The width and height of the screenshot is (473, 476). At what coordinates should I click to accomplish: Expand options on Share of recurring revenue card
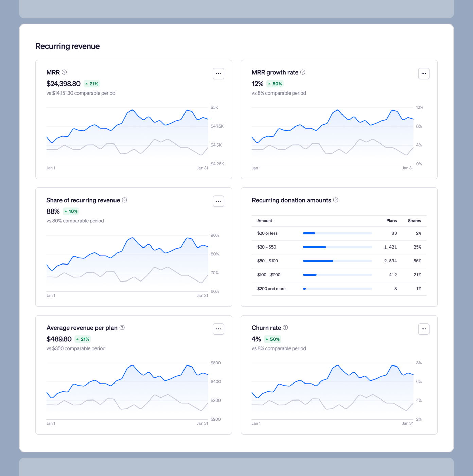(x=218, y=201)
